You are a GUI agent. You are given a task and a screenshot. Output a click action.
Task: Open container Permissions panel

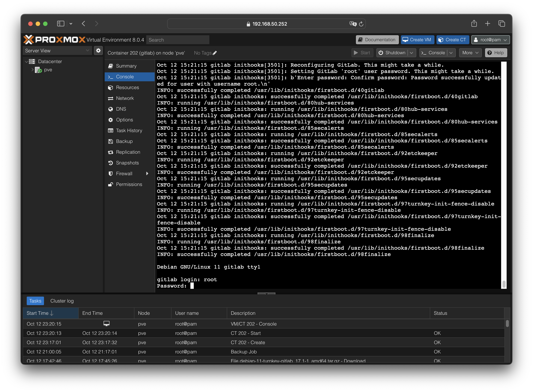point(129,184)
